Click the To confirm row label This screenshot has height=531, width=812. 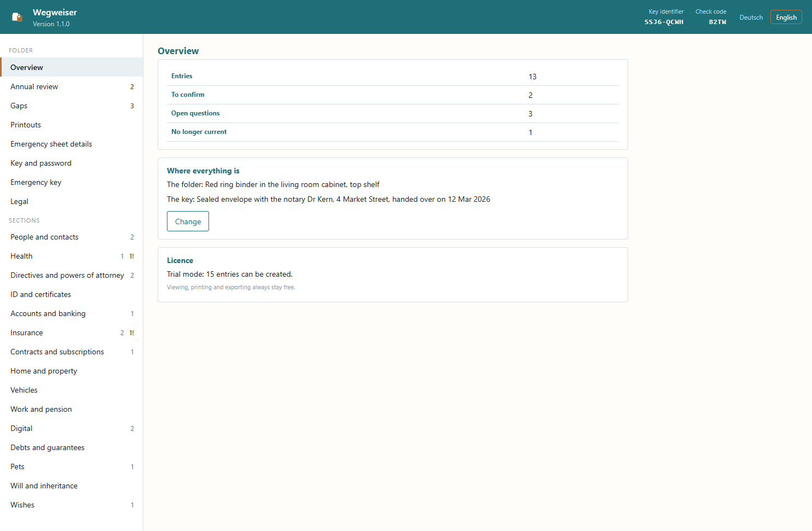188,95
